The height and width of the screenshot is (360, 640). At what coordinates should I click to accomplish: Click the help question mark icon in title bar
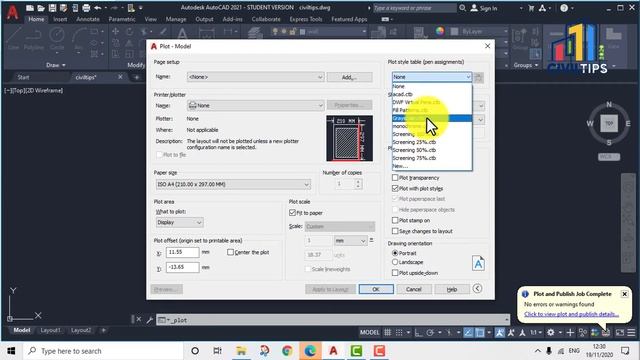click(x=564, y=8)
